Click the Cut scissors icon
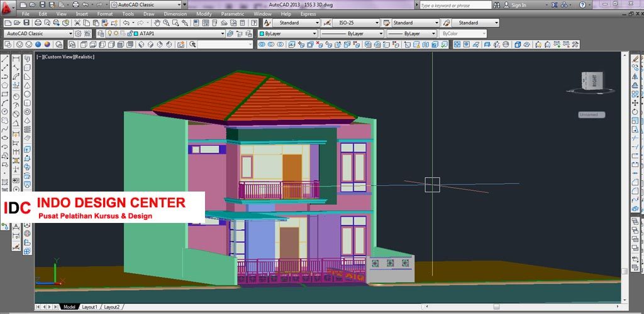The height and width of the screenshot is (314, 644). pos(77,23)
